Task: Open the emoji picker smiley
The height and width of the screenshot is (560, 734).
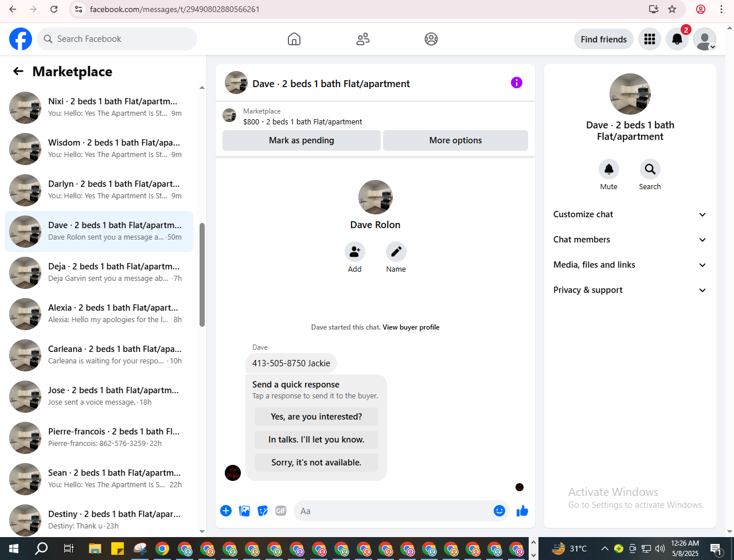Action: click(499, 511)
